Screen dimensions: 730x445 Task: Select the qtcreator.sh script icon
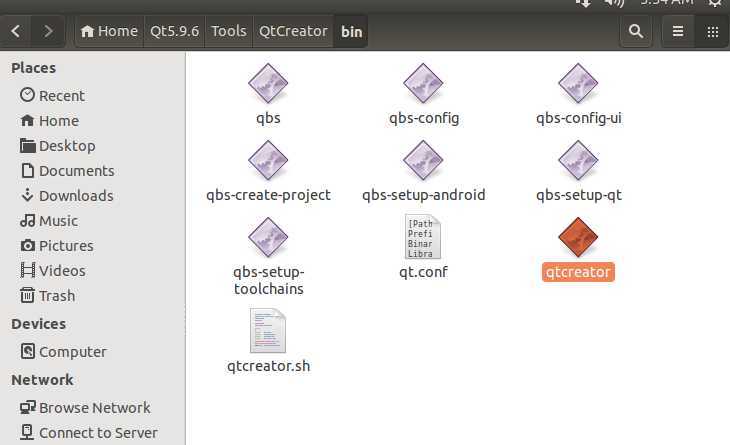click(x=268, y=330)
